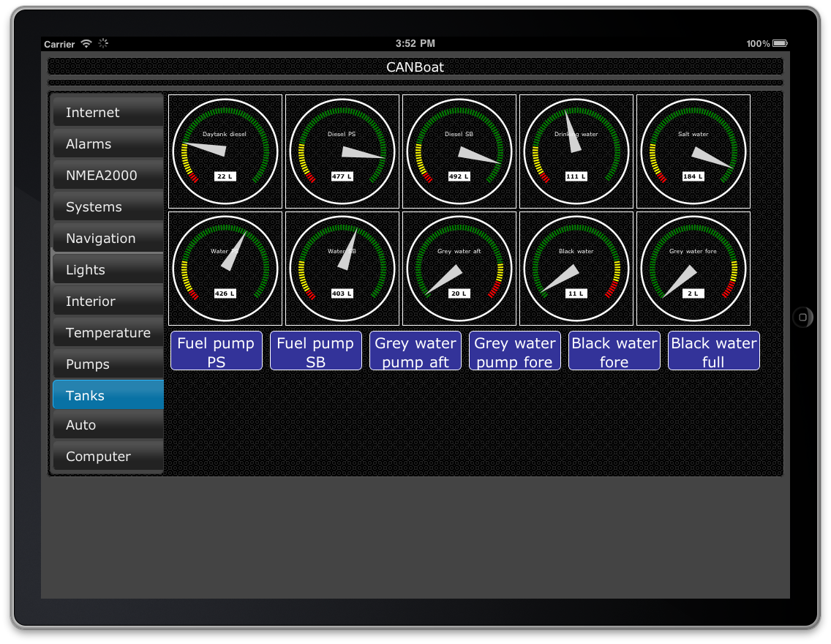Select Temperature in the sidebar
This screenshot has width=831, height=644.
(x=108, y=332)
